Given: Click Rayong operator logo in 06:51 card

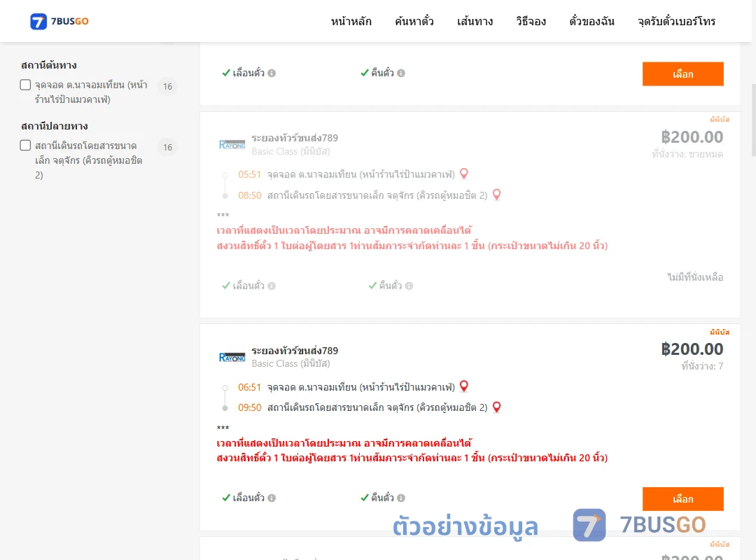Looking at the screenshot, I should click(x=232, y=358).
